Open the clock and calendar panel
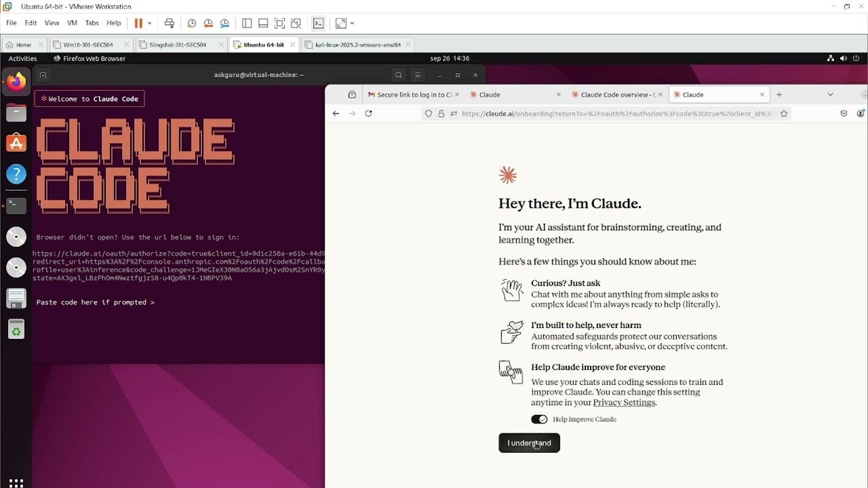This screenshot has width=868, height=488. (x=450, y=58)
